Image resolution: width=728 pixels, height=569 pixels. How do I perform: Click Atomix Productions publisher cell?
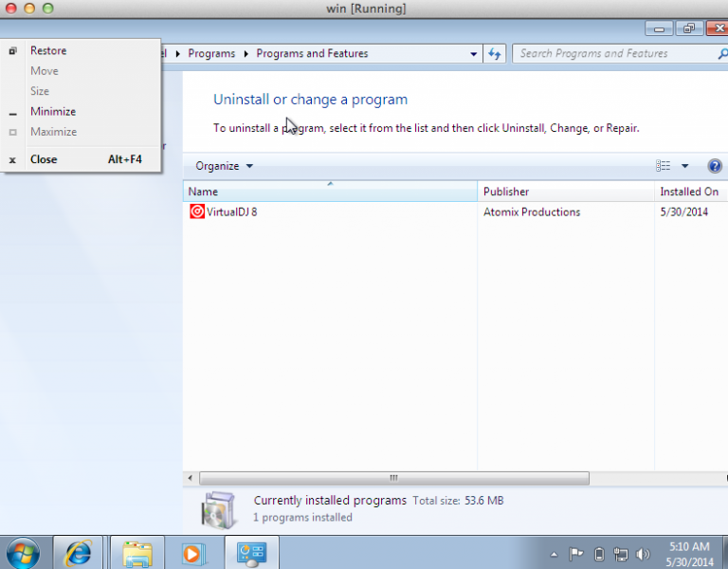532,212
